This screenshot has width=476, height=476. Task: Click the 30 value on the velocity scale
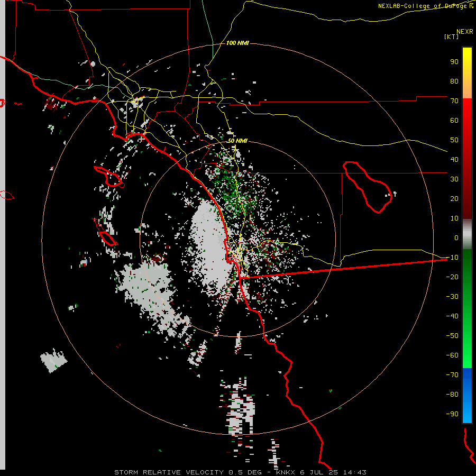pyautogui.click(x=454, y=179)
